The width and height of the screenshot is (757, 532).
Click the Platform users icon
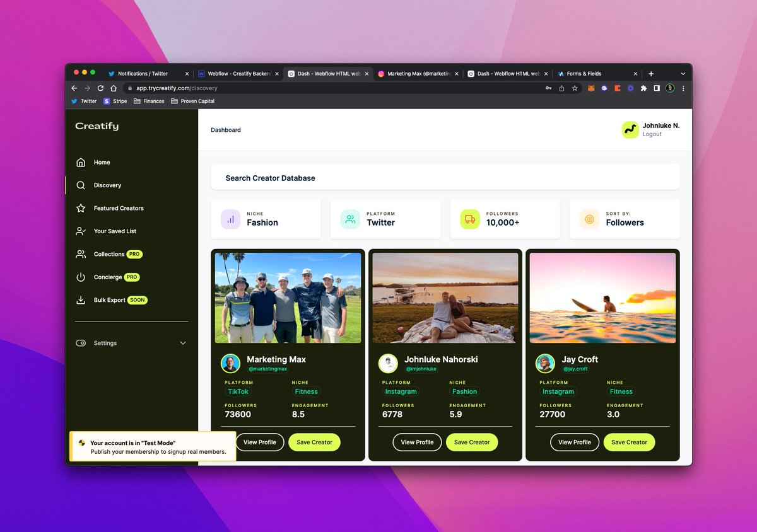(x=350, y=219)
